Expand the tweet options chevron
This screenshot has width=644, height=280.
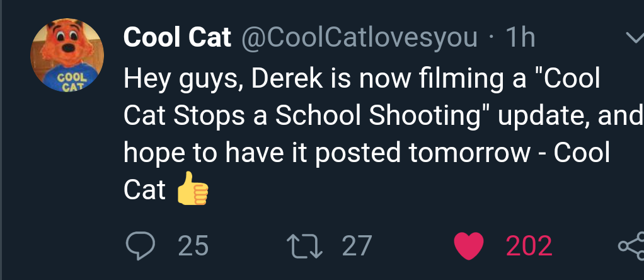[x=635, y=38]
